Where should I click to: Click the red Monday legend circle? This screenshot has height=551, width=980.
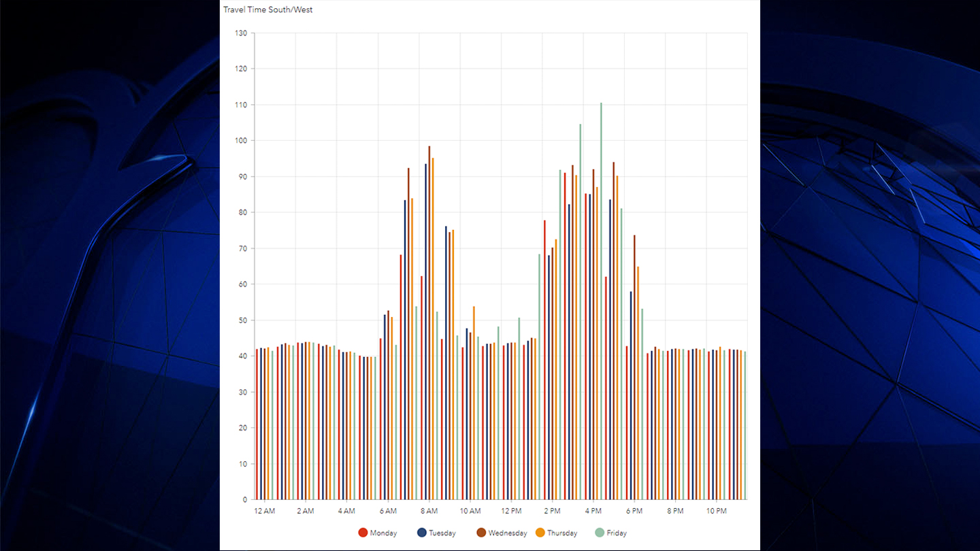[363, 533]
